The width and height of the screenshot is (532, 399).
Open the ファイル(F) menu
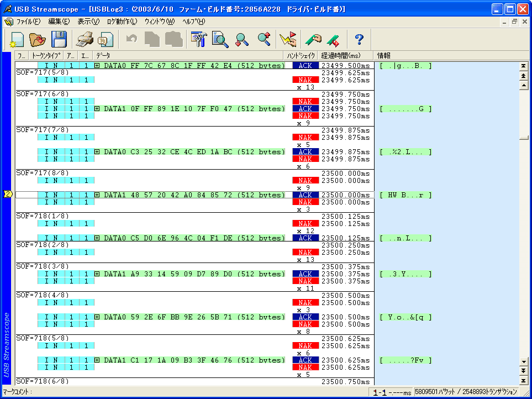(28, 22)
